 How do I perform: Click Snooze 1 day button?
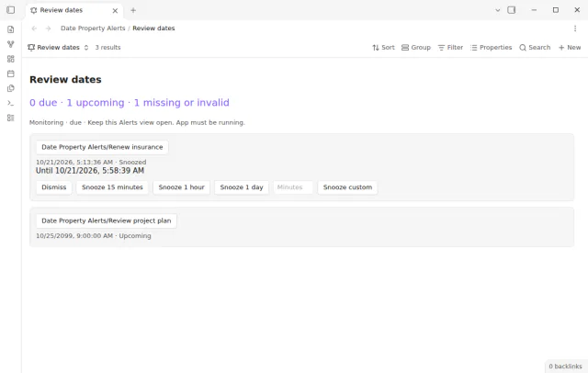(x=242, y=187)
